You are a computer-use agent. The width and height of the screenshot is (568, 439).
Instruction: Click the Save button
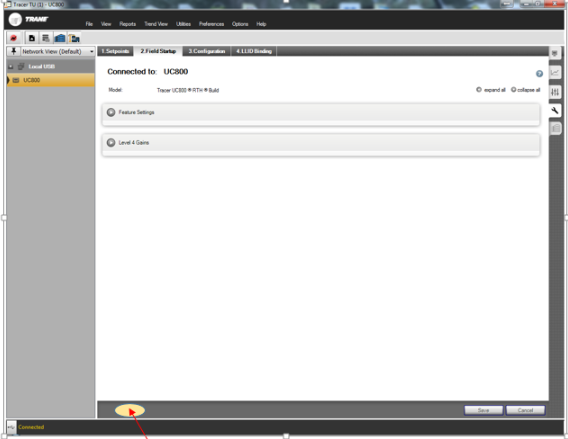click(484, 410)
